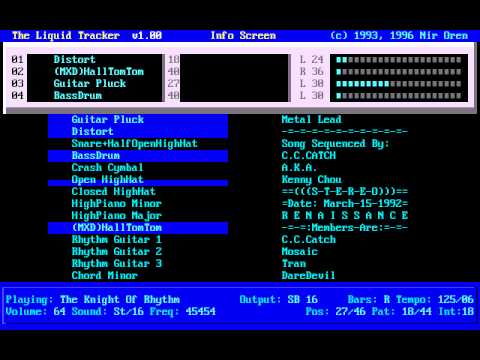Click the Members-Are line

(x=344, y=227)
